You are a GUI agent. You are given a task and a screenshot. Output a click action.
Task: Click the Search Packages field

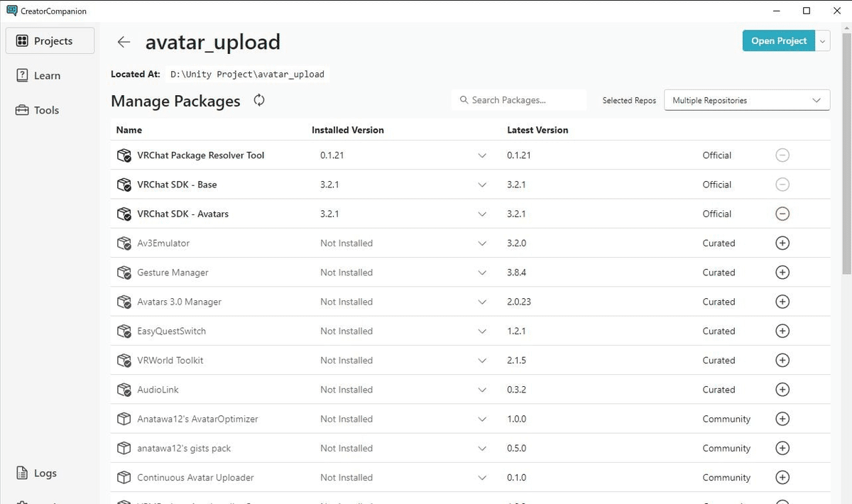point(519,100)
